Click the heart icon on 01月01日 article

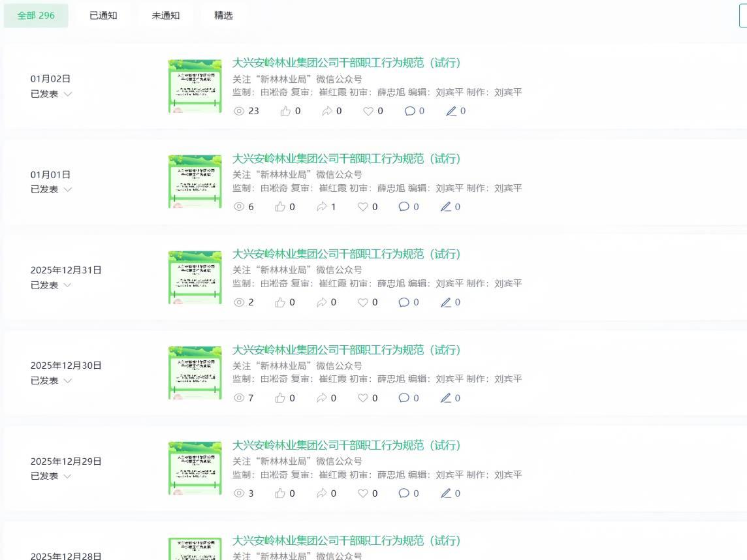363,207
